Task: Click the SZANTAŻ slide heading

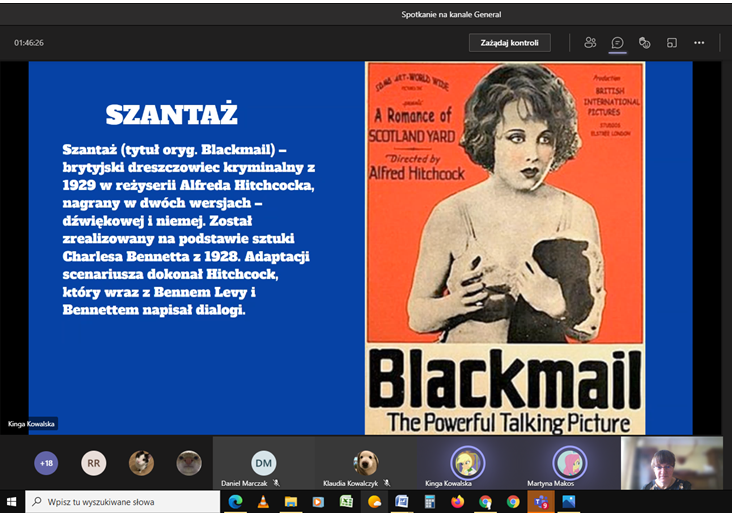Action: [x=171, y=113]
